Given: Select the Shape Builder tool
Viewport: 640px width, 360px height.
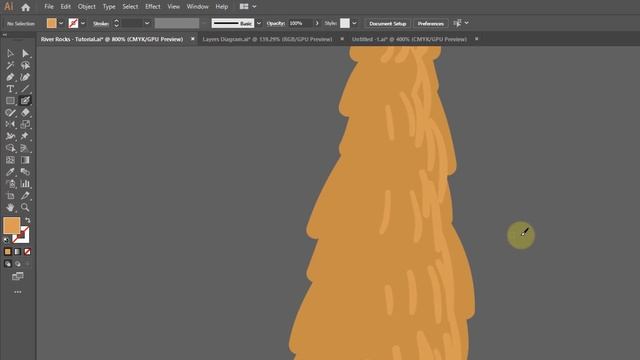Looking at the screenshot, I should tap(10, 148).
